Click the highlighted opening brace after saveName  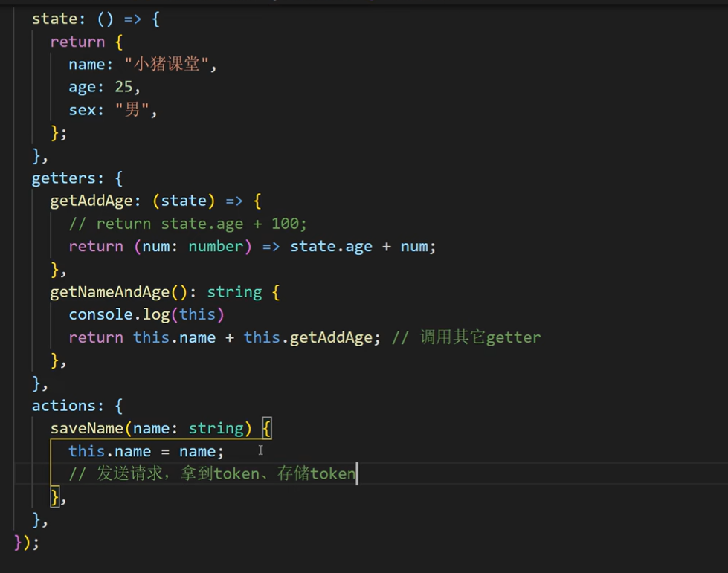pyautogui.click(x=268, y=429)
